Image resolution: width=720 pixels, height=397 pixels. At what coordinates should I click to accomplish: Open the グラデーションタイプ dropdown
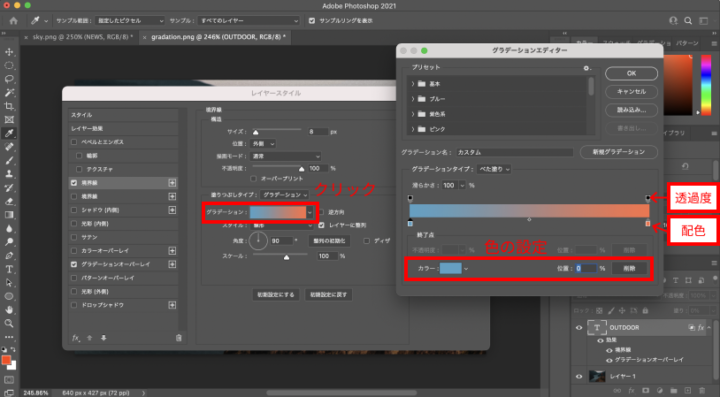click(494, 169)
